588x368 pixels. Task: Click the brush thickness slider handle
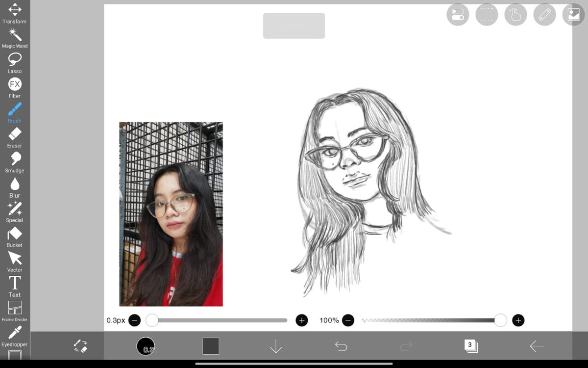coord(152,320)
